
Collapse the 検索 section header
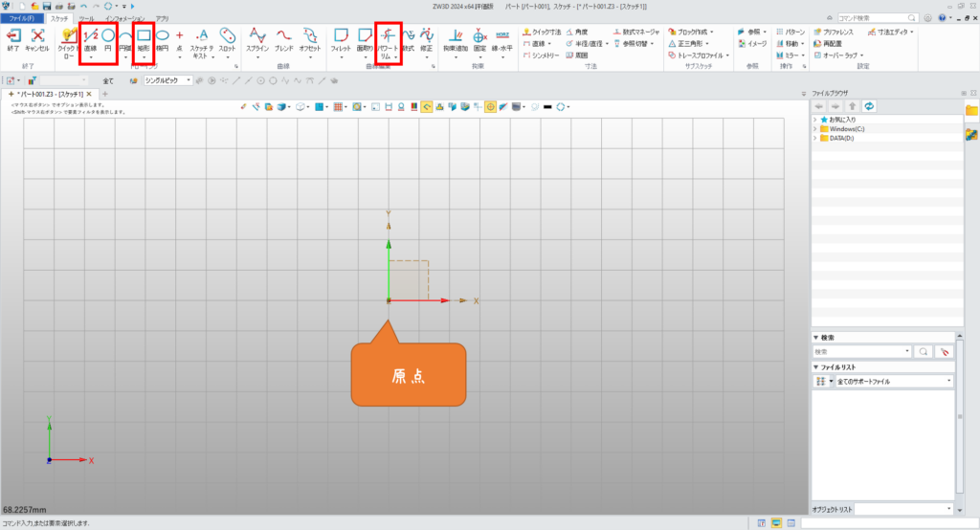click(x=815, y=338)
